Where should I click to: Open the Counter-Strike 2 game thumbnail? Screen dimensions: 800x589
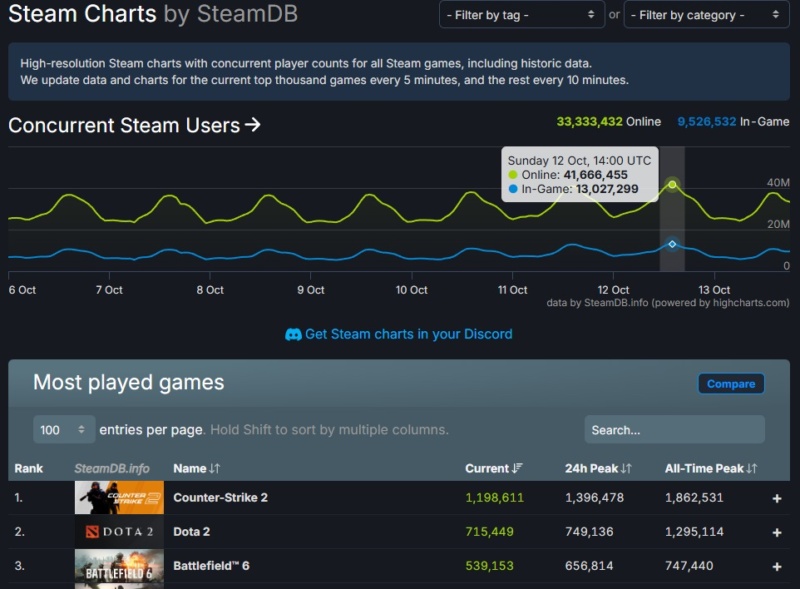coord(119,498)
